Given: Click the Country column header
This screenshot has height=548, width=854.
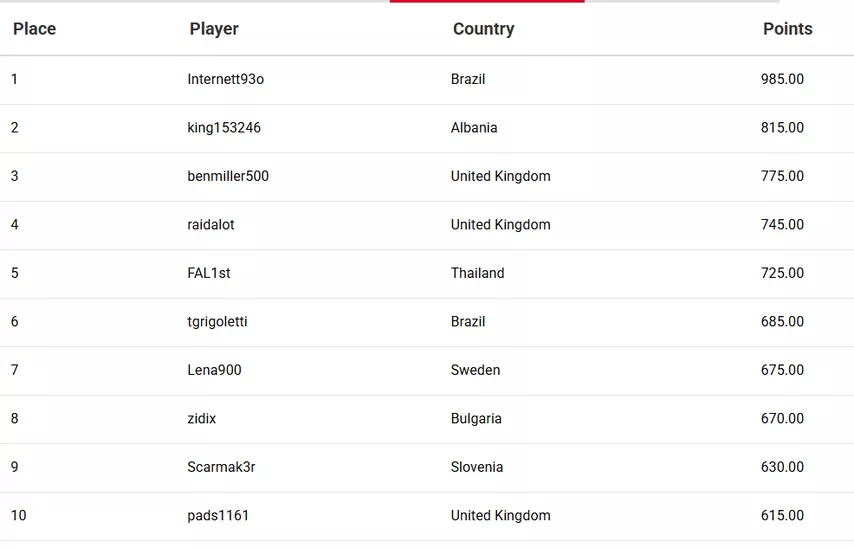Looking at the screenshot, I should pos(483,29).
